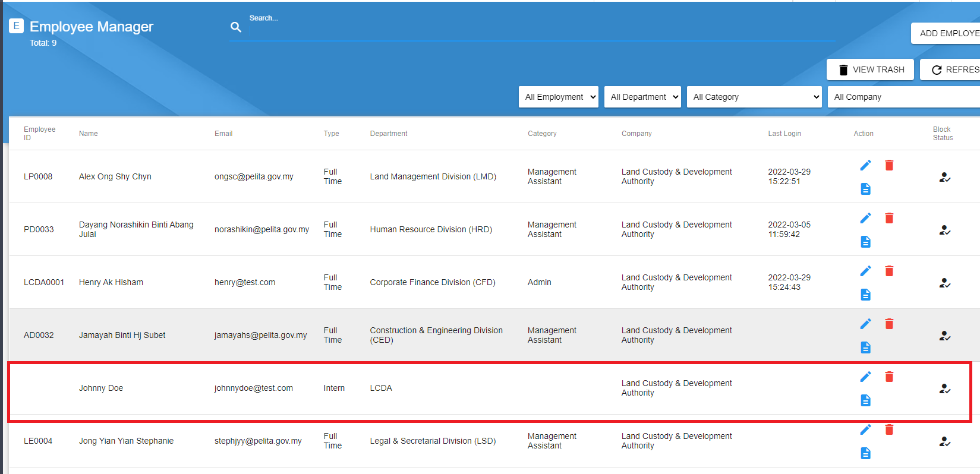Click employee ID PD0033
The image size is (980, 474).
click(x=39, y=229)
